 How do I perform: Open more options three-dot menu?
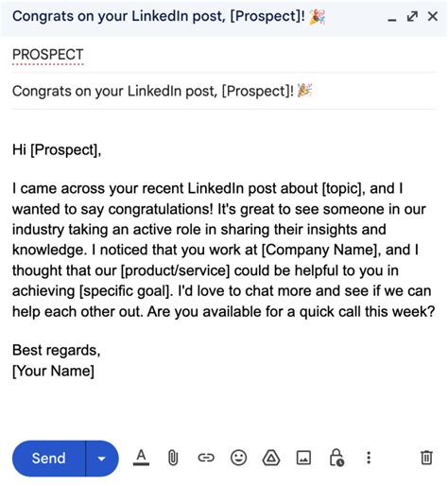369,458
